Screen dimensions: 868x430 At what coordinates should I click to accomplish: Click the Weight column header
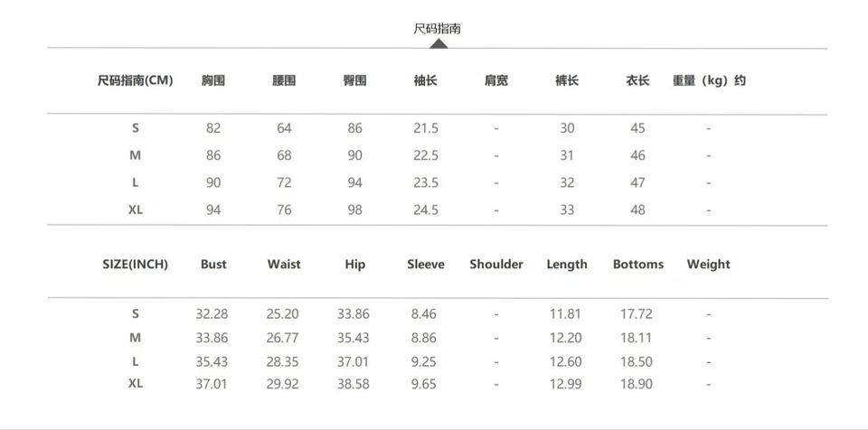coord(708,265)
